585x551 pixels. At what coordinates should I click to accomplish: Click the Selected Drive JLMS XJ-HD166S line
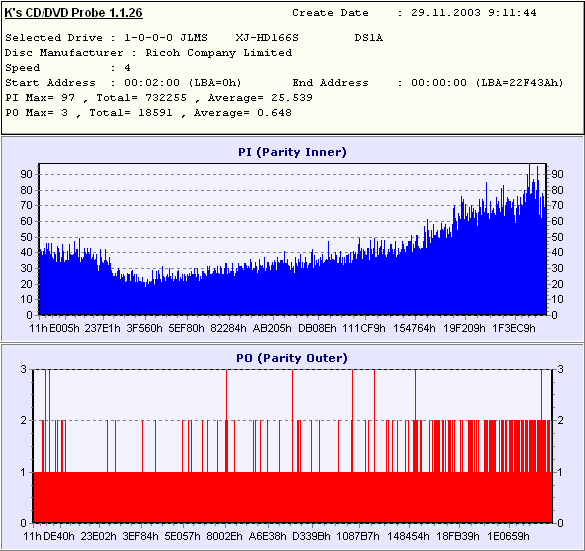point(194,38)
